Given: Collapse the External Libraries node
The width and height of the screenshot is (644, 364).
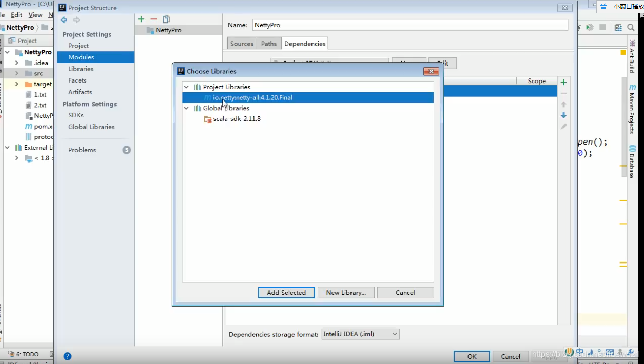Looking at the screenshot, I should [7, 147].
